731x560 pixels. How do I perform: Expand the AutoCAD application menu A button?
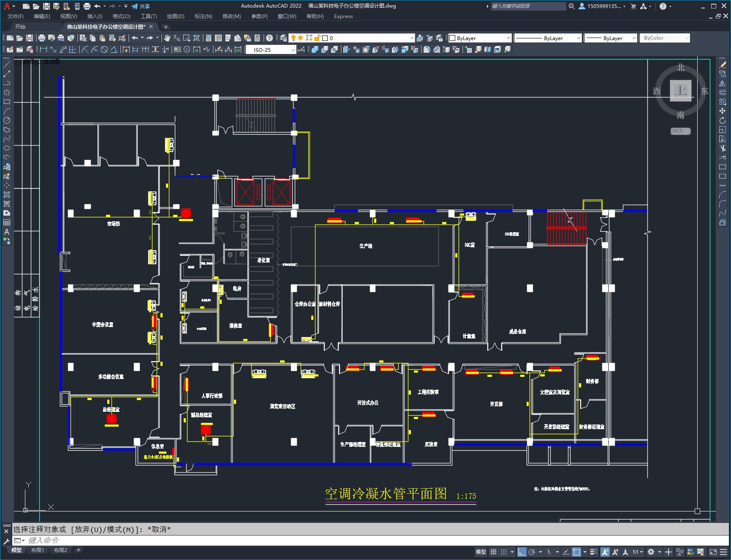pos(8,6)
